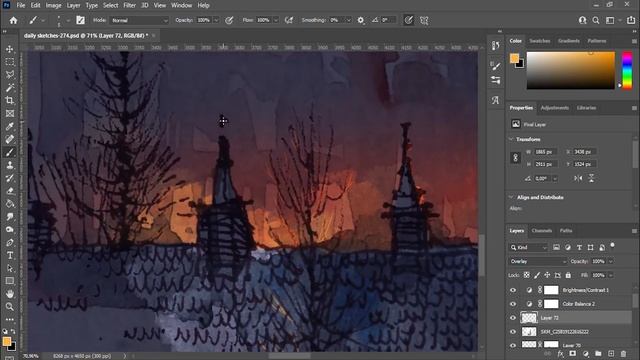The height and width of the screenshot is (360, 640).
Task: Open Flow dropdown arrow
Action: click(276, 20)
